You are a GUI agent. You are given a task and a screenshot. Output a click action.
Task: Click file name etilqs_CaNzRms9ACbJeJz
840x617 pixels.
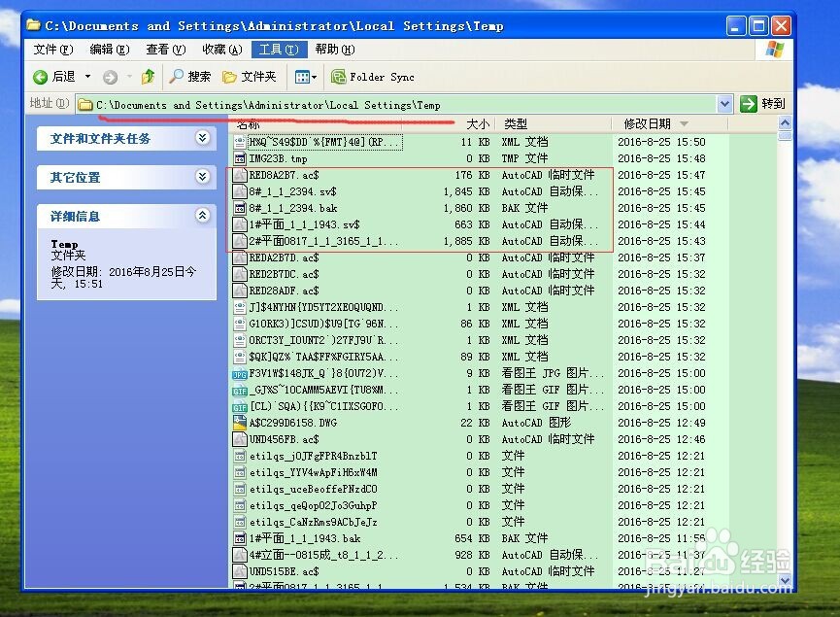pyautogui.click(x=314, y=522)
